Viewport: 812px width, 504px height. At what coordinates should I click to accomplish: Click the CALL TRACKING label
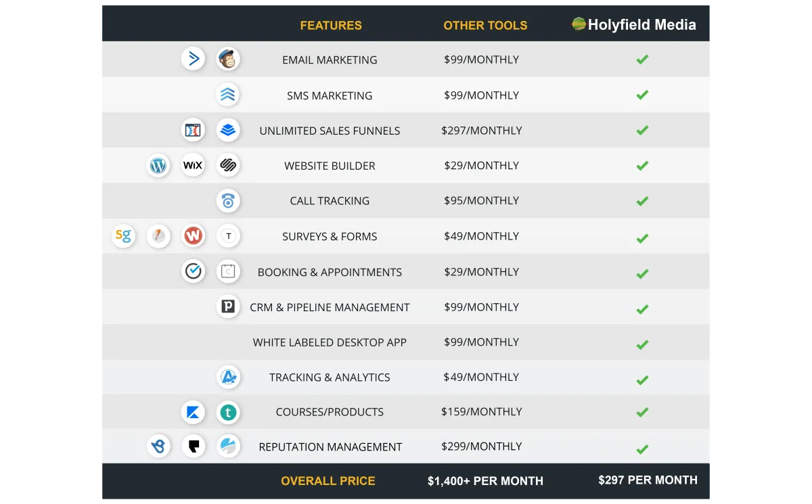[x=330, y=201]
